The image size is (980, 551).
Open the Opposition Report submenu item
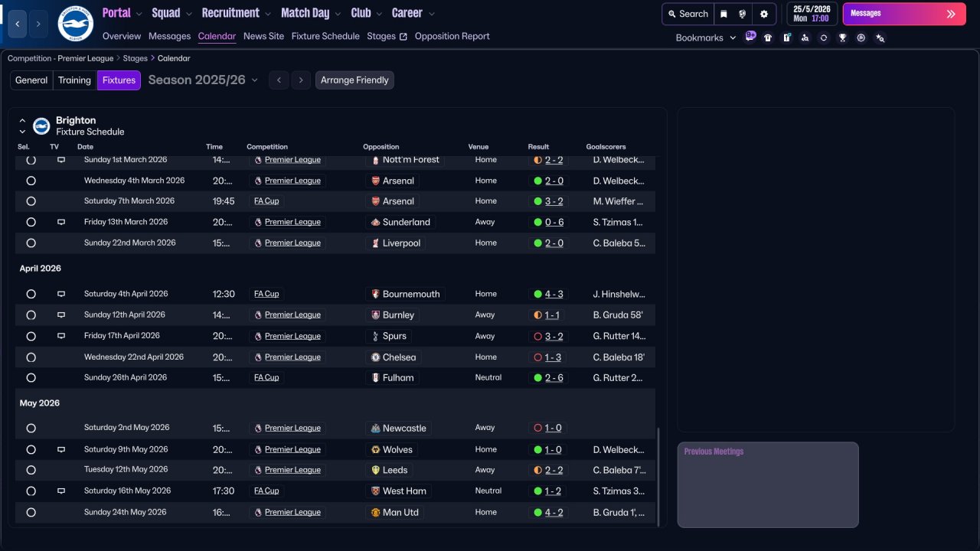(x=452, y=36)
